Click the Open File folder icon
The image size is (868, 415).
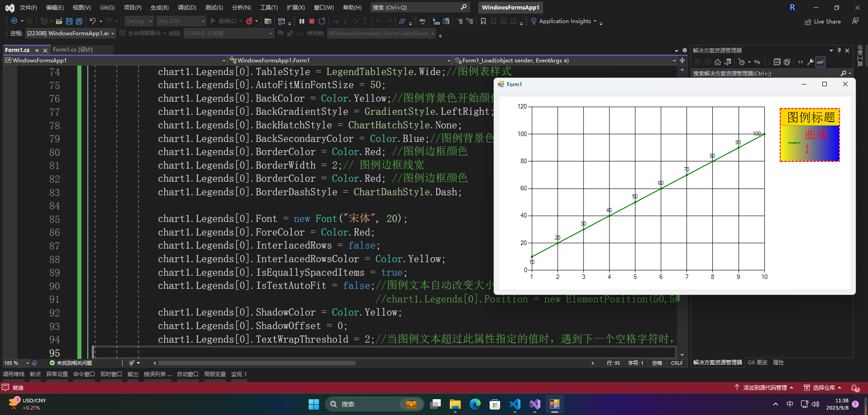click(x=59, y=21)
